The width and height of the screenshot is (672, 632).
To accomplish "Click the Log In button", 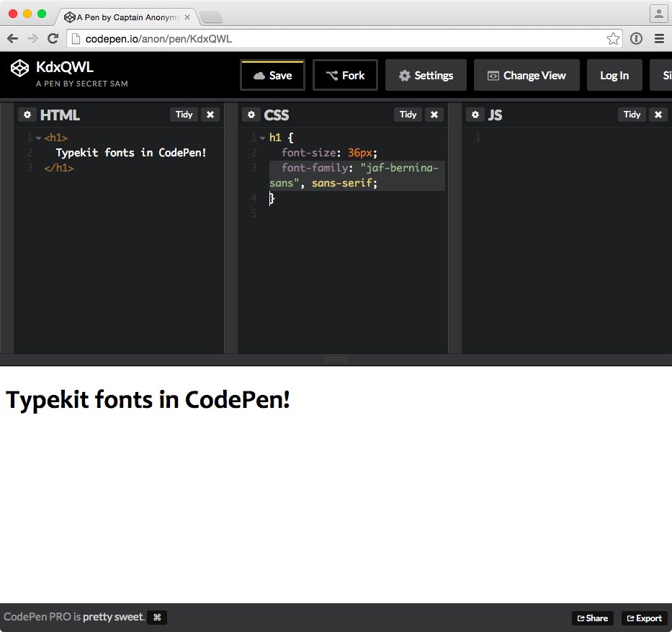I will coord(614,76).
